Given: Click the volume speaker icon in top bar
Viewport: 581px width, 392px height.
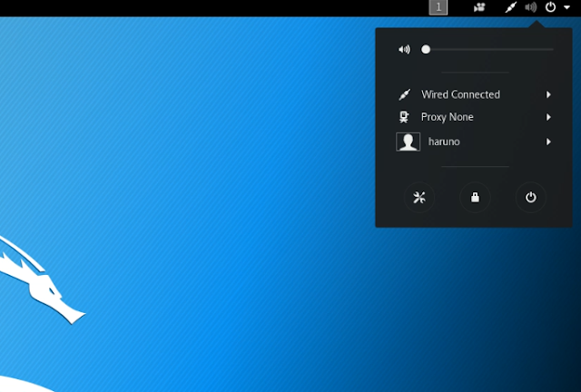Looking at the screenshot, I should coord(530,7).
